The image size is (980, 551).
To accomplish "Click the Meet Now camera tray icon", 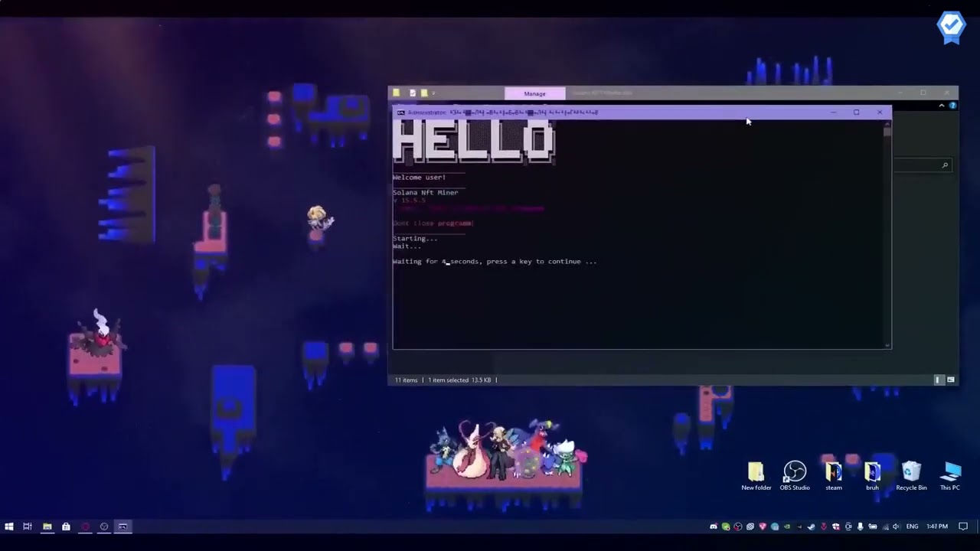I will 848,527.
